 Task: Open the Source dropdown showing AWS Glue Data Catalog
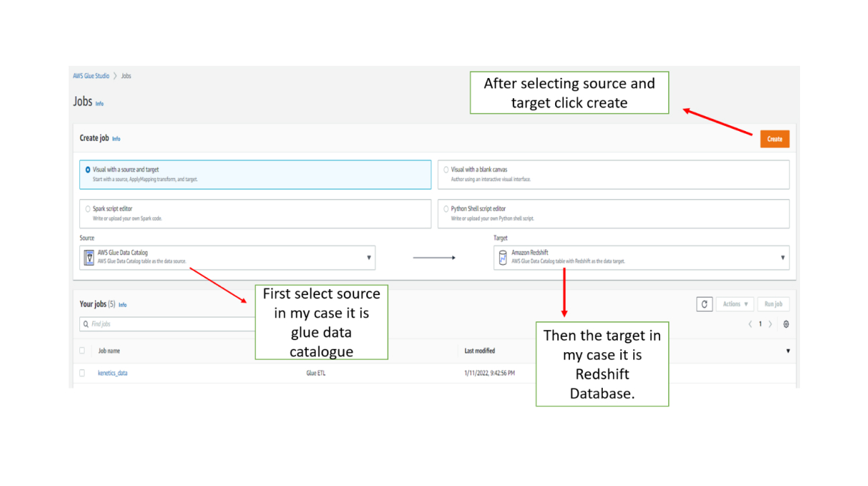coord(227,257)
